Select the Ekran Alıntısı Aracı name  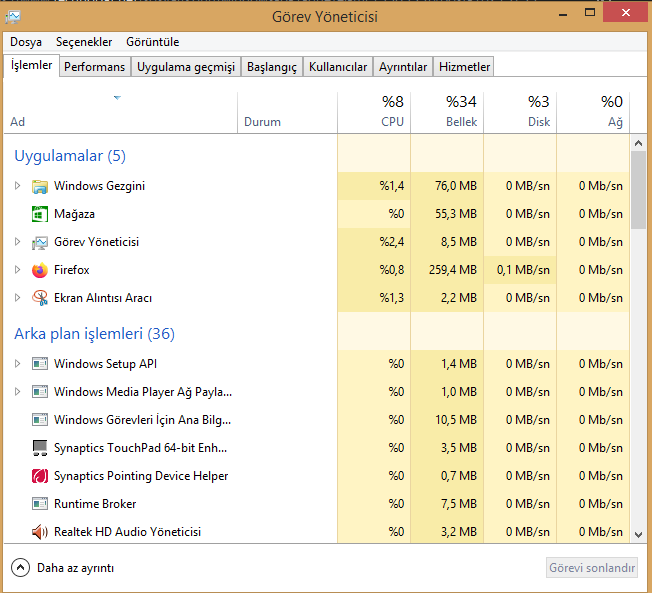[x=103, y=298]
